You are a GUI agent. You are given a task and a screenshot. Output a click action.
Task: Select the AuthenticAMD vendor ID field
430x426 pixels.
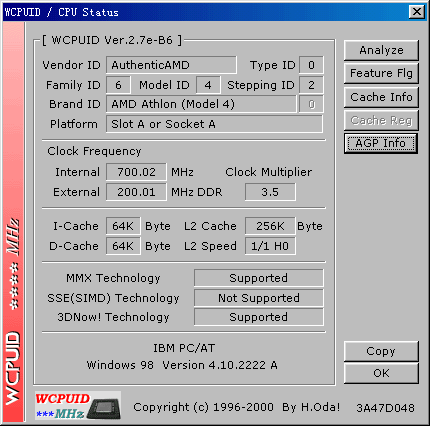pyautogui.click(x=171, y=65)
